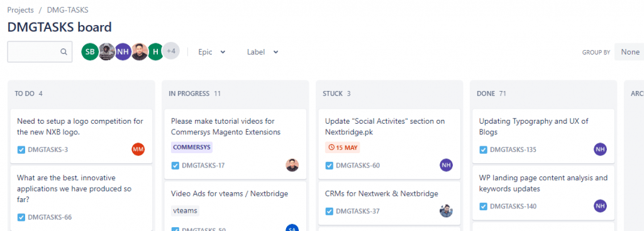Click the TO DO column header
Screen dimensions: 644x231
tap(29, 94)
